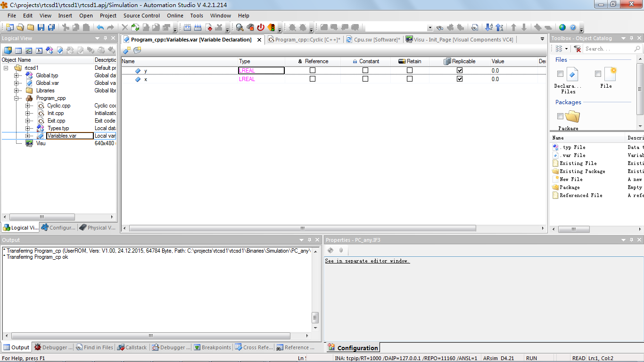Click the globe icon in the toolbar
Screen dimensions: 644x362
pyautogui.click(x=562, y=27)
